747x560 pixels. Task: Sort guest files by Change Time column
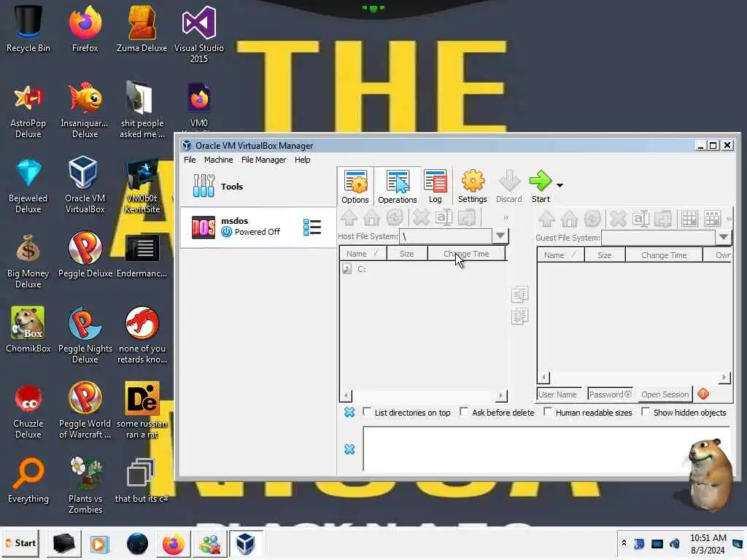click(x=664, y=255)
